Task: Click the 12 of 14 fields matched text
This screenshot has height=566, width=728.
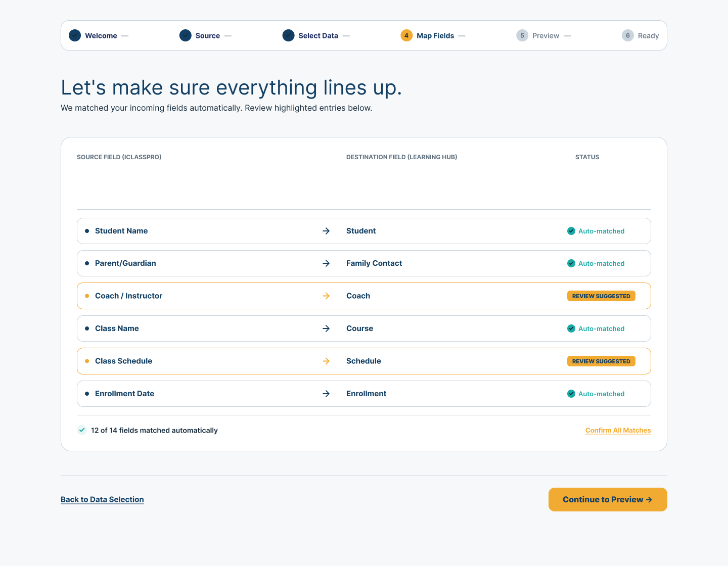Action: [154, 431]
